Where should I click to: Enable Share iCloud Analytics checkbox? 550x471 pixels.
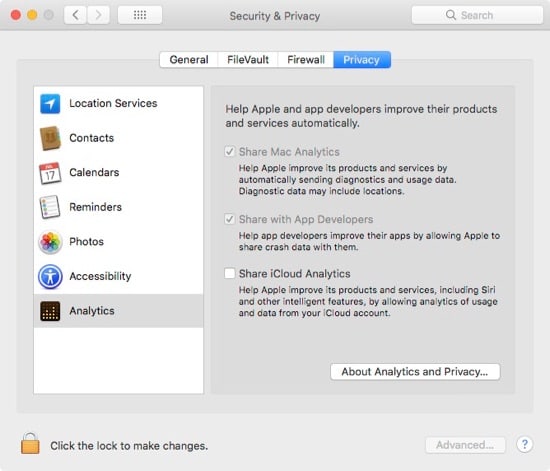click(x=230, y=273)
